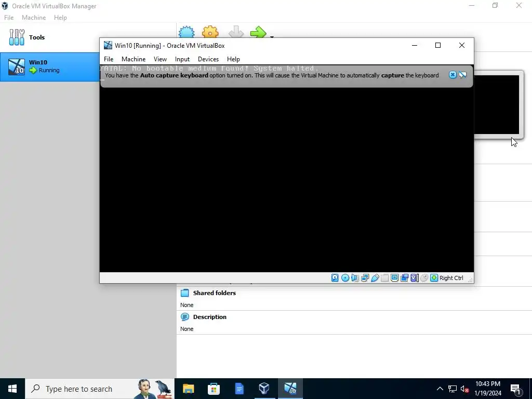Open the taskbar clock and date
This screenshot has width=532, height=399.
pyautogui.click(x=488, y=389)
